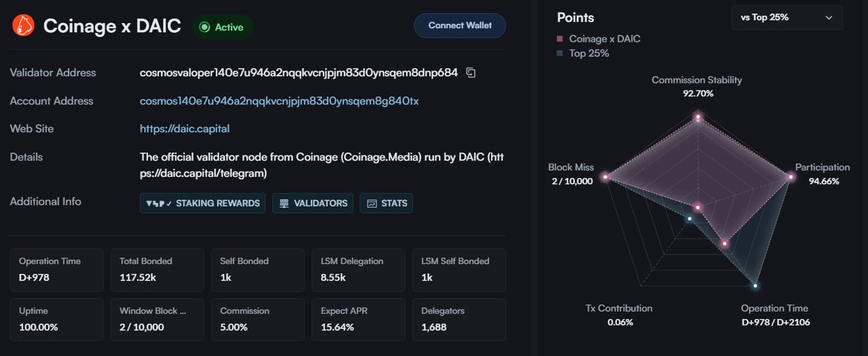Viewport: 868px width, 356px height.
Task: Click the Stats chart icon
Action: click(x=371, y=203)
